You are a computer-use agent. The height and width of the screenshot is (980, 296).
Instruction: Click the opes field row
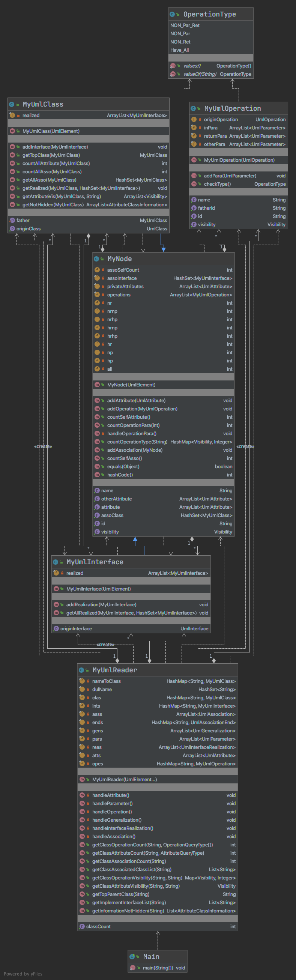[x=158, y=764]
